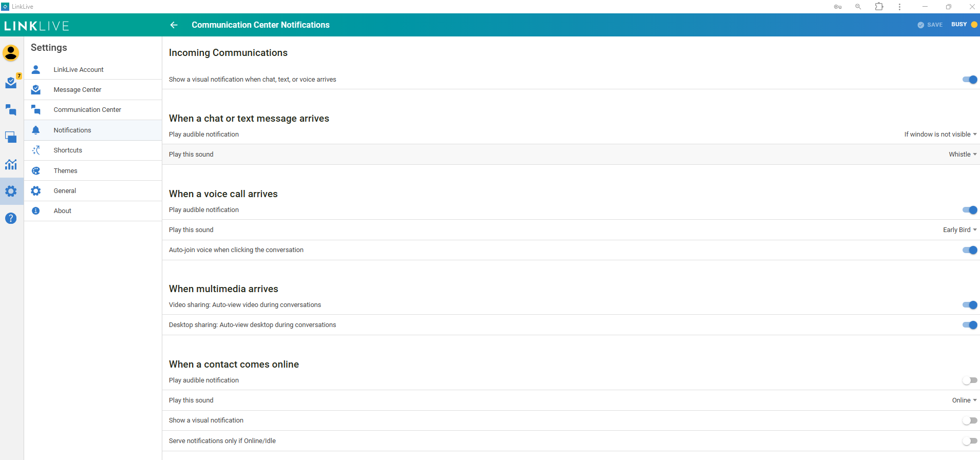This screenshot has height=460, width=980.
Task: Change the Early Bird sound selection
Action: coord(959,230)
